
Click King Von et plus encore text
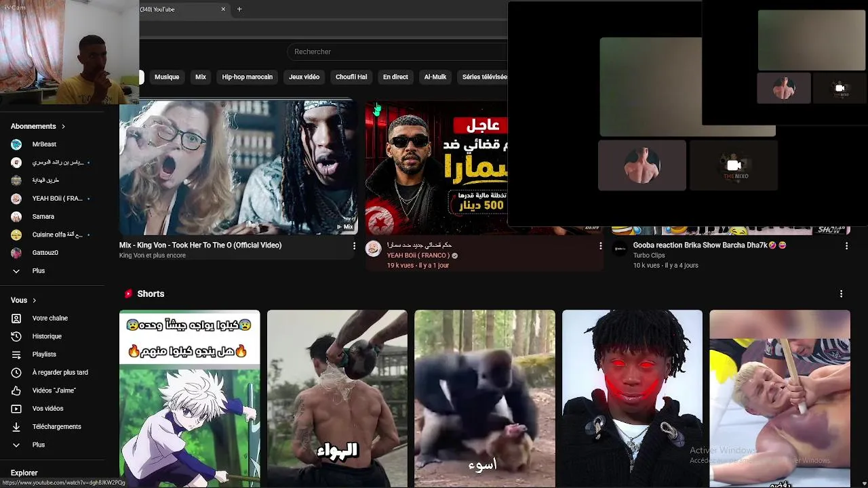153,256
